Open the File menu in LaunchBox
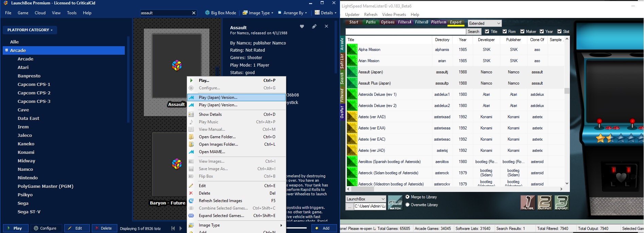The height and width of the screenshot is (233, 644). pyautogui.click(x=8, y=13)
